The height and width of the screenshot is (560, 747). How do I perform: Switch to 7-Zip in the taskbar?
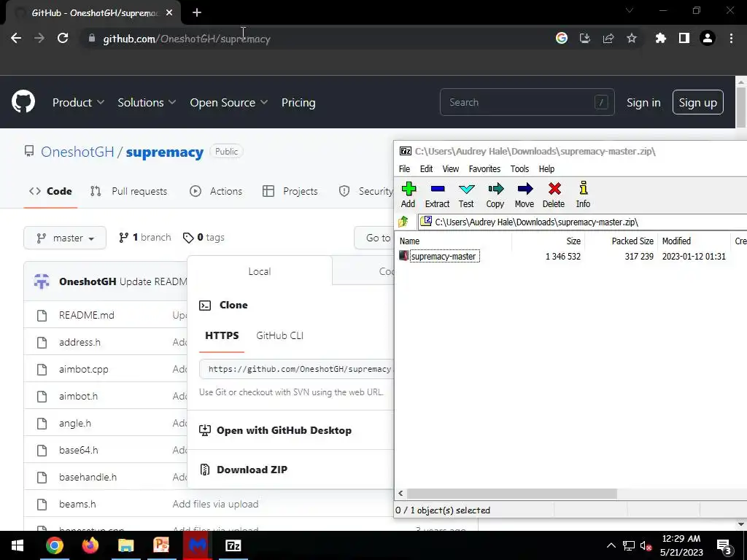[x=233, y=545]
